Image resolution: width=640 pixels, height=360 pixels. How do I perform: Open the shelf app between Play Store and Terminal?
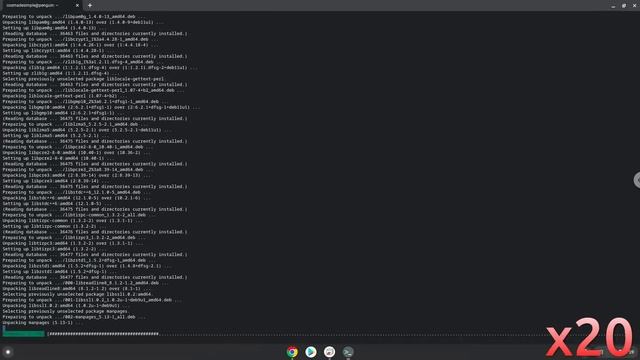(329, 352)
